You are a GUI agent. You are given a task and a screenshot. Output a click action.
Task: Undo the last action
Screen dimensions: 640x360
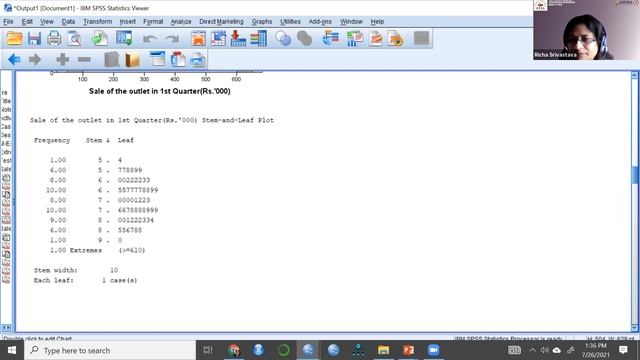[150, 39]
